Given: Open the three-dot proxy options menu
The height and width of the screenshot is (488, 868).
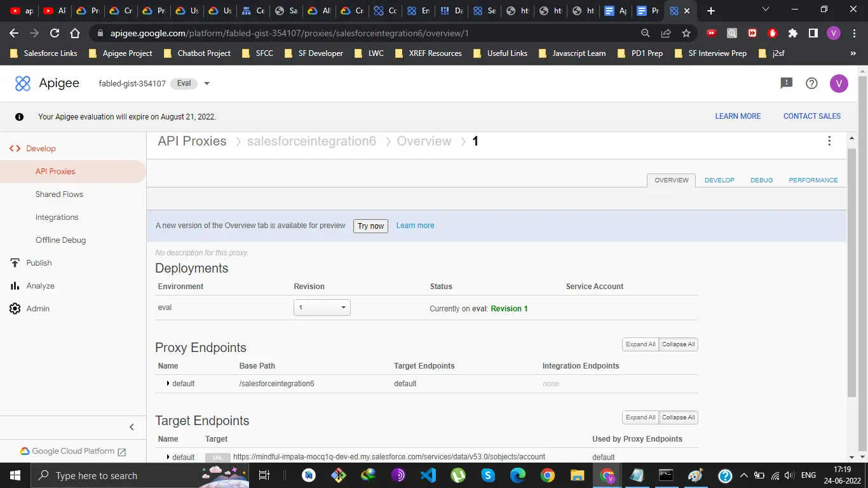Looking at the screenshot, I should (829, 141).
